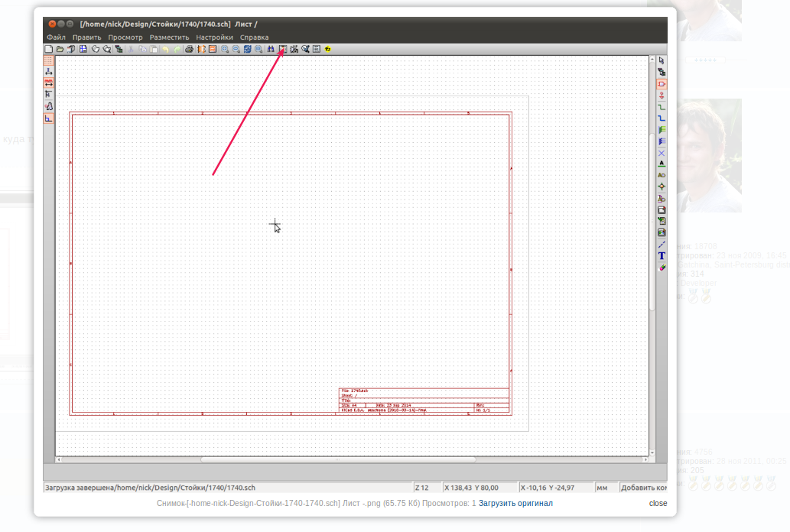
Task: Click the schematic hierarchy navigator icon
Action: [119, 49]
